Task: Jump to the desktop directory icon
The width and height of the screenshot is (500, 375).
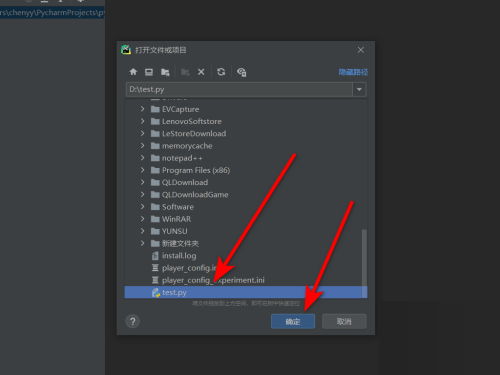Action: point(149,72)
